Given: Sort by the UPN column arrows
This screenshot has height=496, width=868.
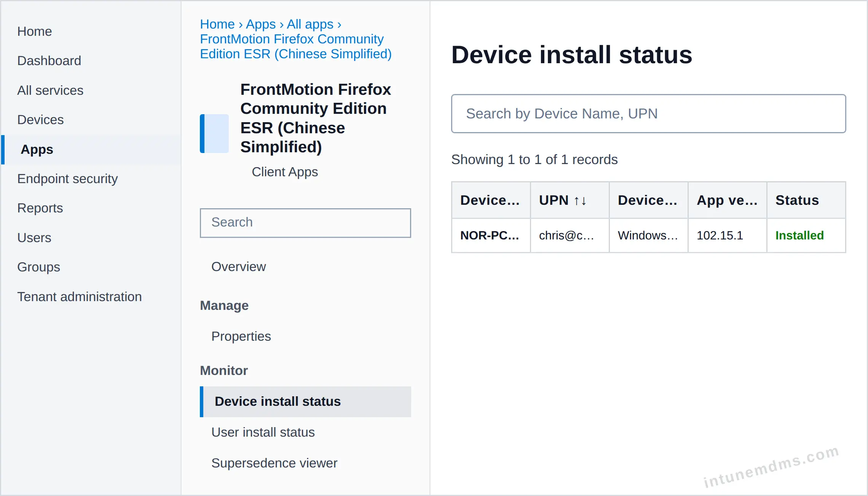Looking at the screenshot, I should click(x=580, y=201).
